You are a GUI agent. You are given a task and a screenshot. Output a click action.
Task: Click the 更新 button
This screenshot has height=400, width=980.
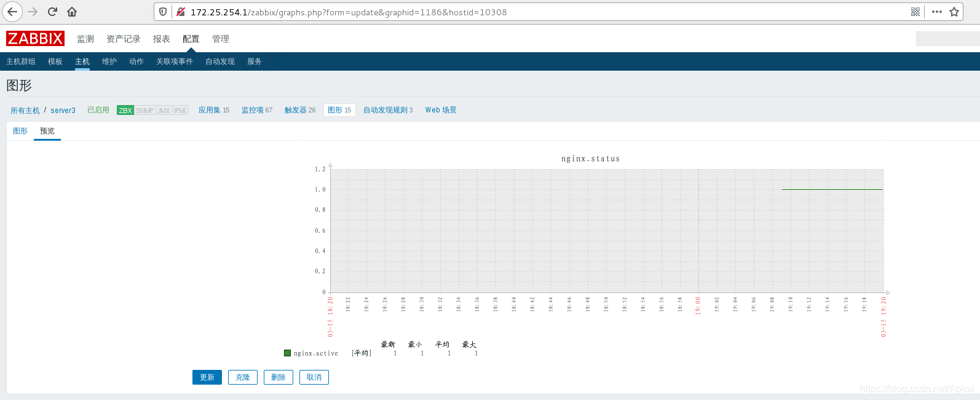click(207, 377)
